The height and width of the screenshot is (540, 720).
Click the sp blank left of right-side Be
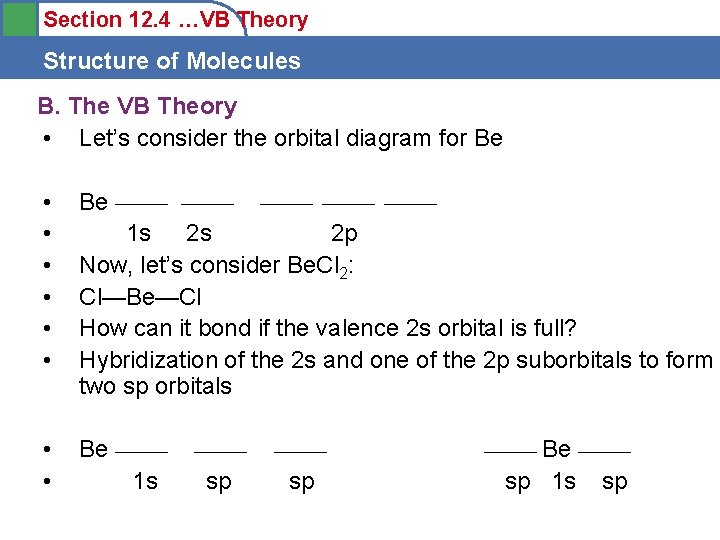511,452
